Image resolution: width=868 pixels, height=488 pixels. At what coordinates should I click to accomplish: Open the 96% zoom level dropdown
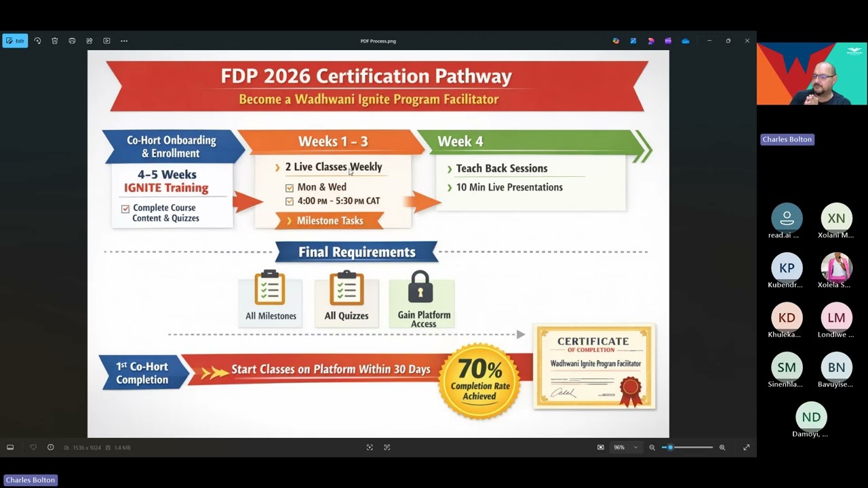(626, 447)
